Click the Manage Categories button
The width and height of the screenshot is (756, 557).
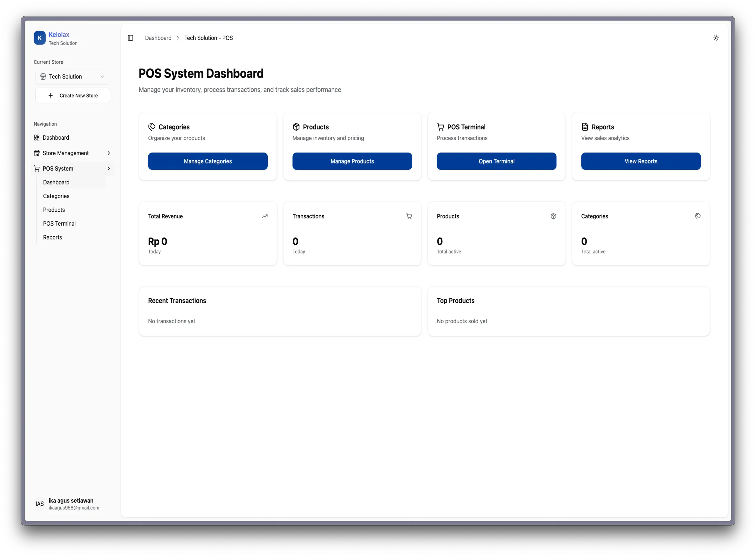coord(208,161)
